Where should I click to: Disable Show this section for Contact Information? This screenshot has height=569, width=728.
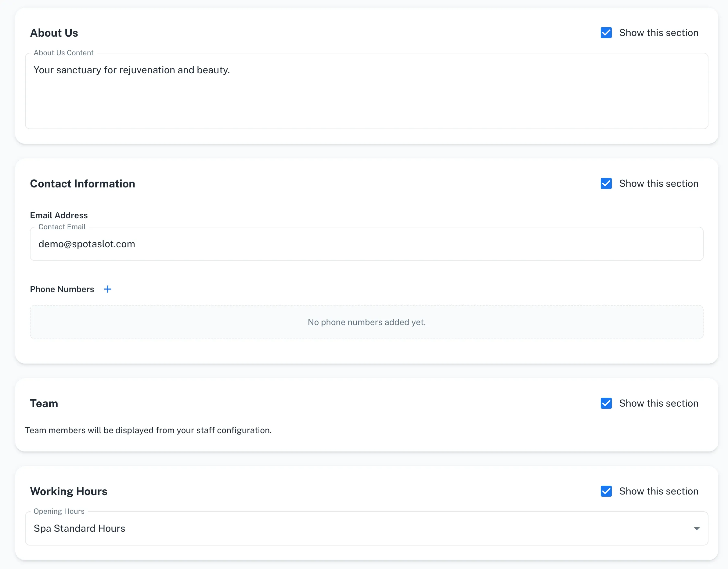(x=606, y=183)
